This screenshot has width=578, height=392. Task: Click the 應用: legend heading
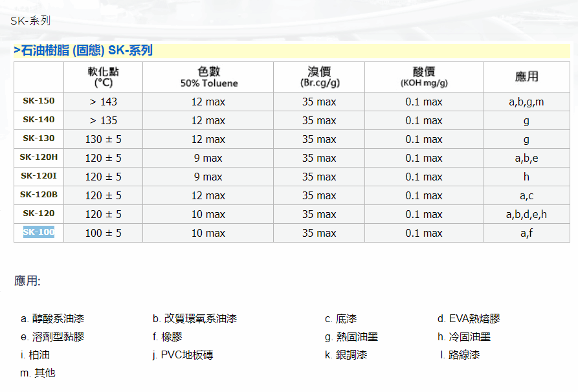(27, 281)
